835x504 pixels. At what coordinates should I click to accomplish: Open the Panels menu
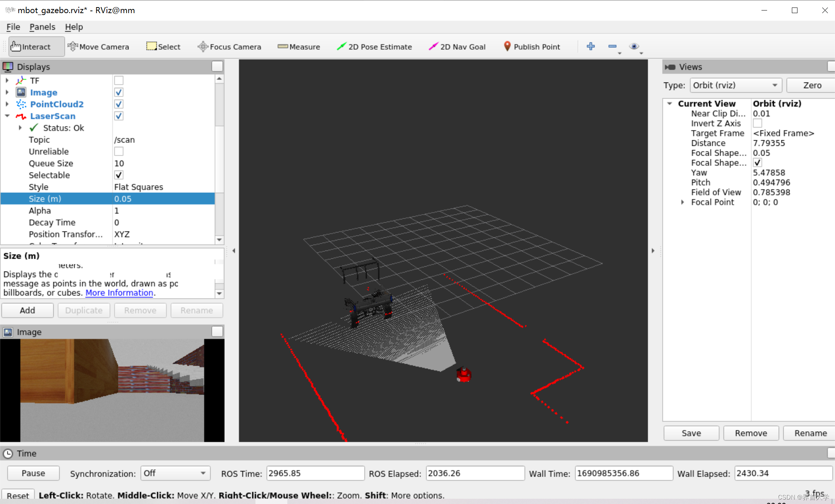click(x=42, y=27)
